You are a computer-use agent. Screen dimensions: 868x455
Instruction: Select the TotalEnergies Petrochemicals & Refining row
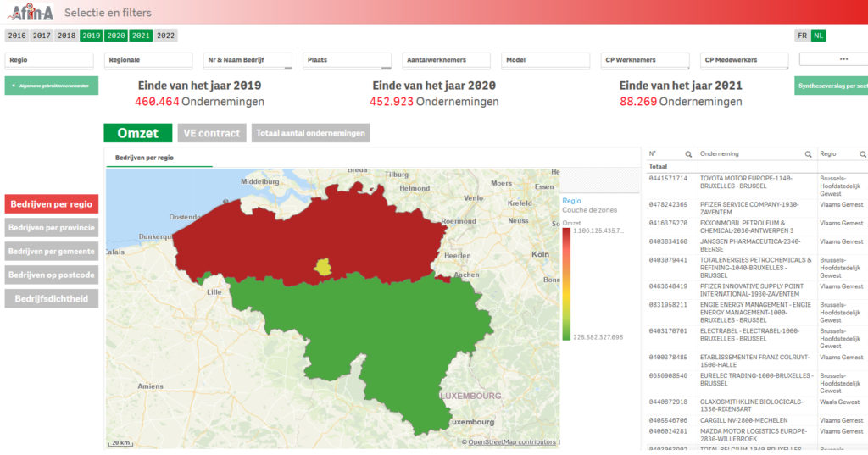(757, 268)
